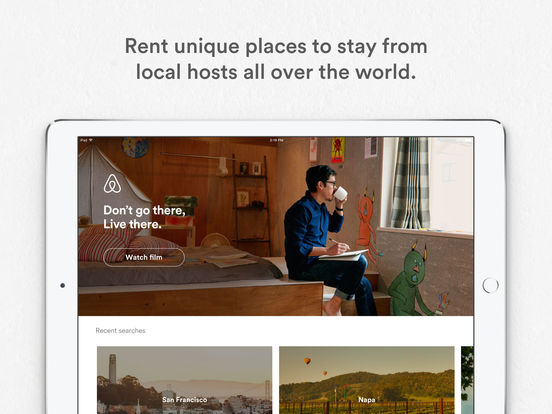
Task: Click the Coit Tower in San Francisco card
Action: pyautogui.click(x=112, y=368)
